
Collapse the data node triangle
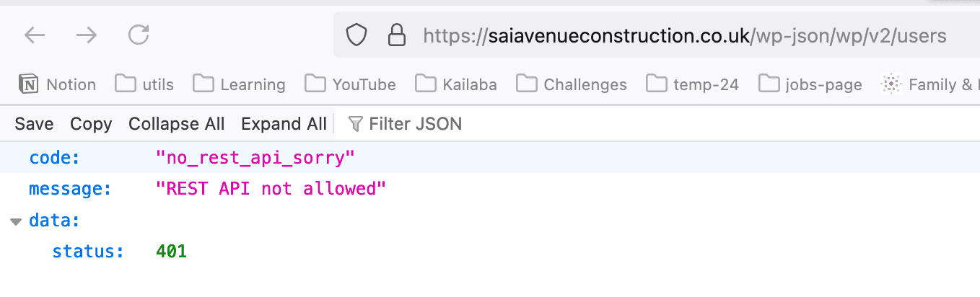click(16, 221)
